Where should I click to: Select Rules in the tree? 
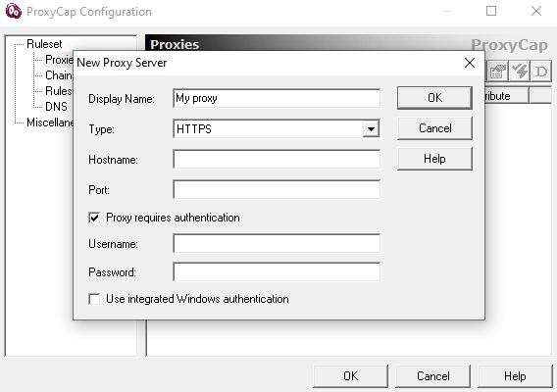(x=59, y=91)
